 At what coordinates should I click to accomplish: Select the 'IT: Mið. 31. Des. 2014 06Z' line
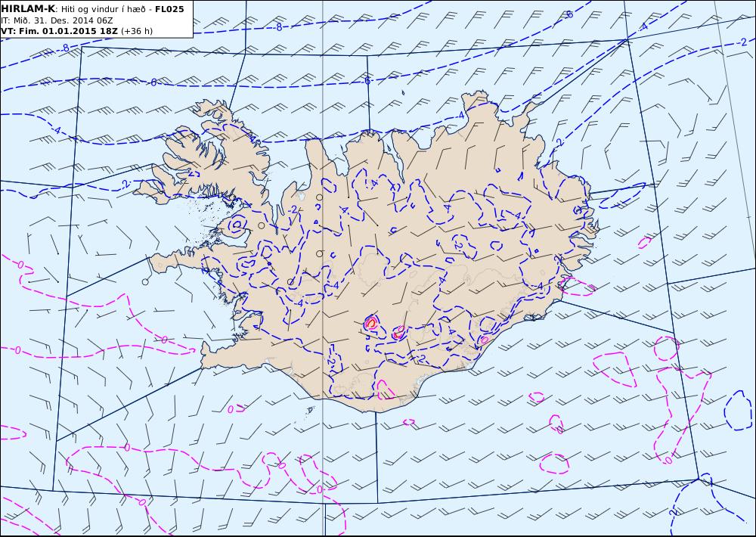(x=57, y=20)
